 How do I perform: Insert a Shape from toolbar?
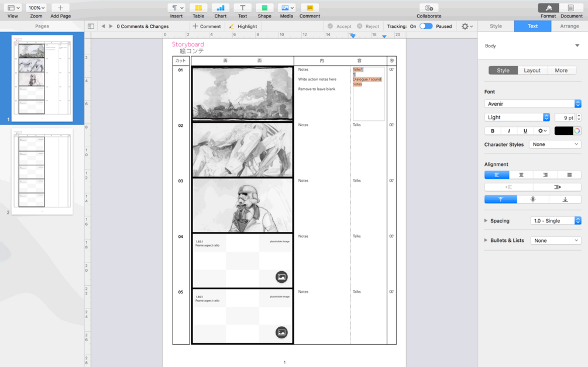point(264,8)
